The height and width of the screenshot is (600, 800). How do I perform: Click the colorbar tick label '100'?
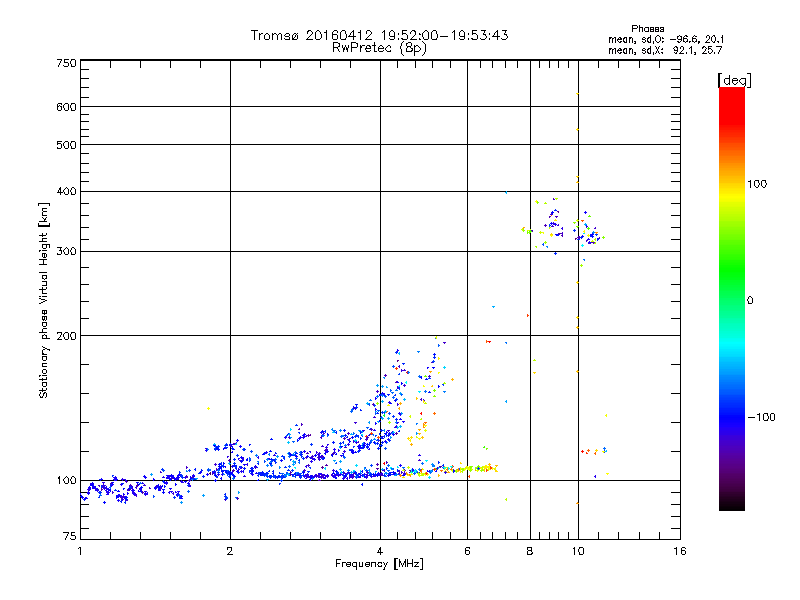[757, 184]
